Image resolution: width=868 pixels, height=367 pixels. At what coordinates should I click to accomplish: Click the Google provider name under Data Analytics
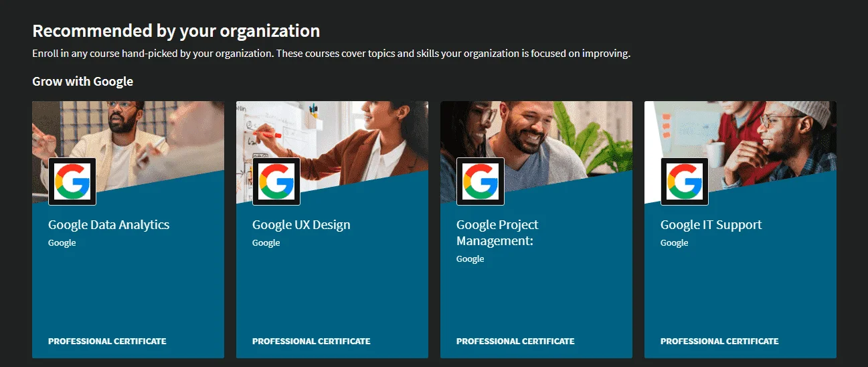click(62, 243)
